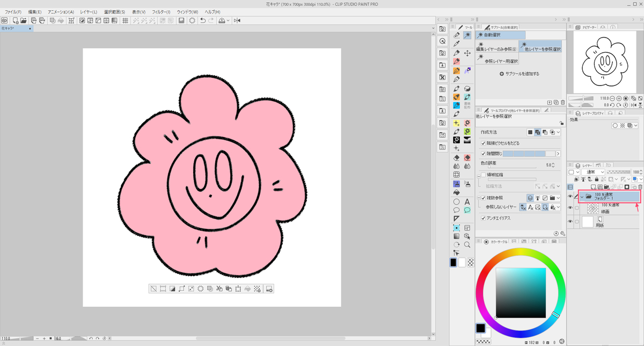The height and width of the screenshot is (346, 644).
Task: Open 選択範囲(S) menu
Action: tap(114, 12)
